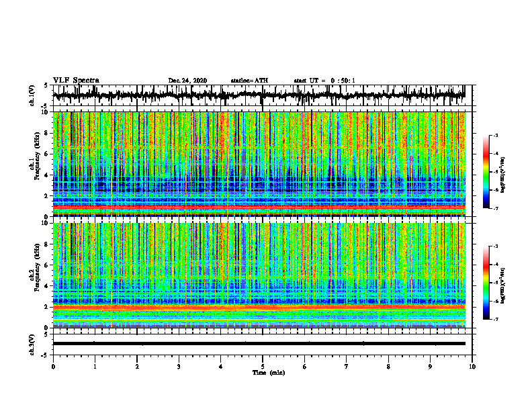Screen dimensions: 532x411
Task: Click the time axis tick label "2"
Action: tap(137, 367)
